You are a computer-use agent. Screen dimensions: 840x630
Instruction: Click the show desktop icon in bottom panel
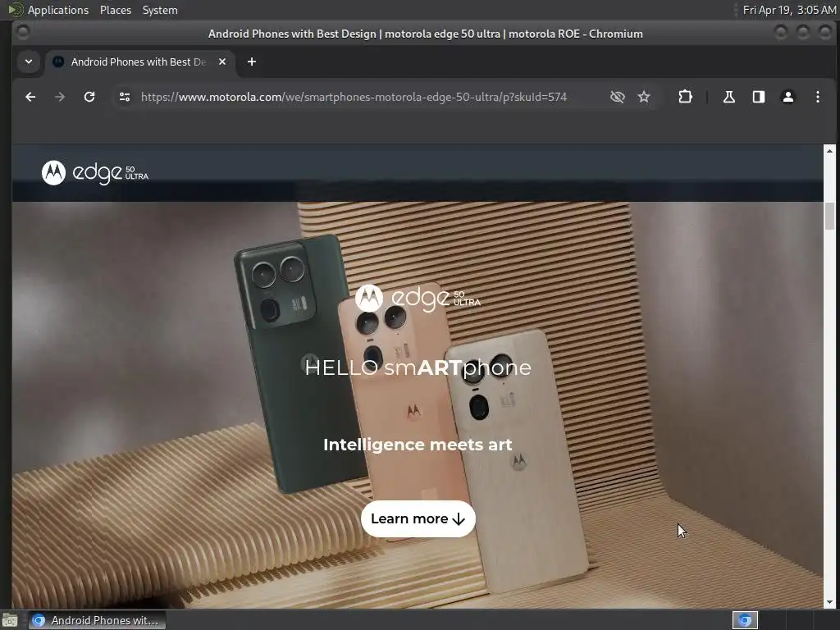[10, 620]
